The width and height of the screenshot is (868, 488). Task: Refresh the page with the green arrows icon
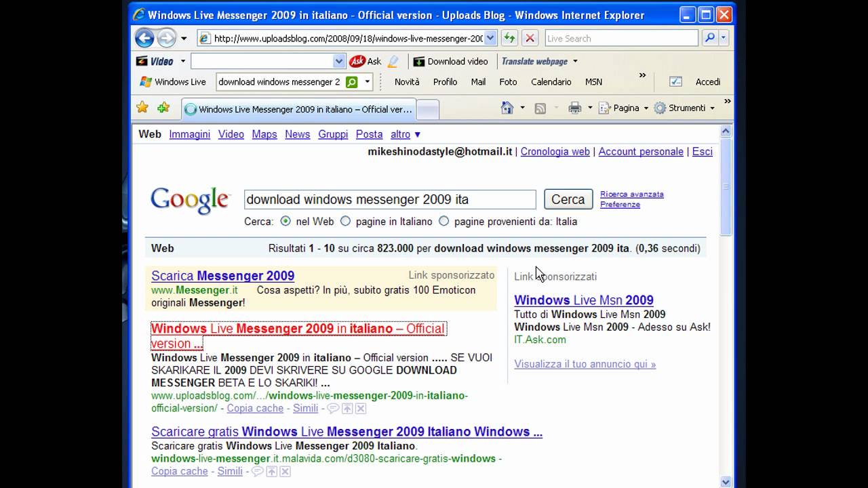click(x=509, y=39)
